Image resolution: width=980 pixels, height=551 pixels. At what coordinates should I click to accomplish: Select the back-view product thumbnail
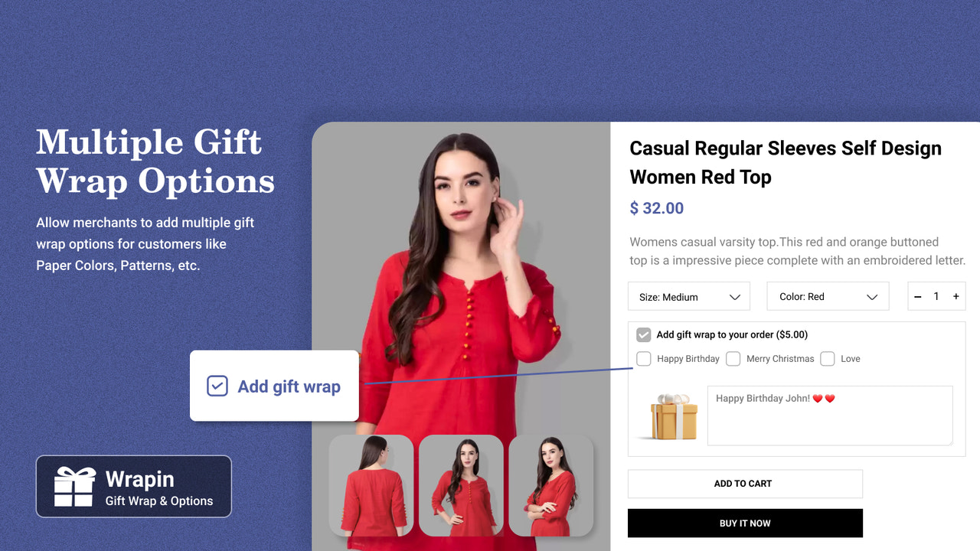371,485
